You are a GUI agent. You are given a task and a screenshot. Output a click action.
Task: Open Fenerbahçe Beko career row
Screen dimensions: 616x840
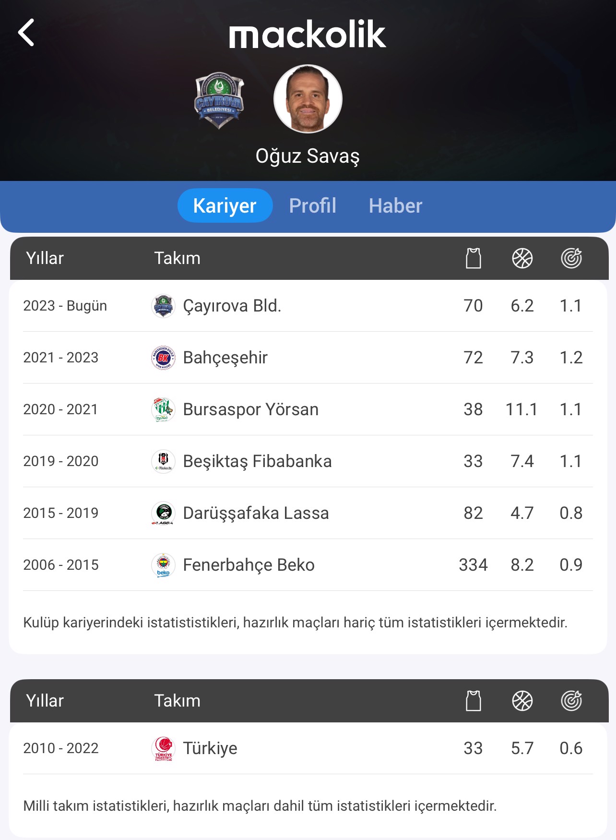pos(308,565)
